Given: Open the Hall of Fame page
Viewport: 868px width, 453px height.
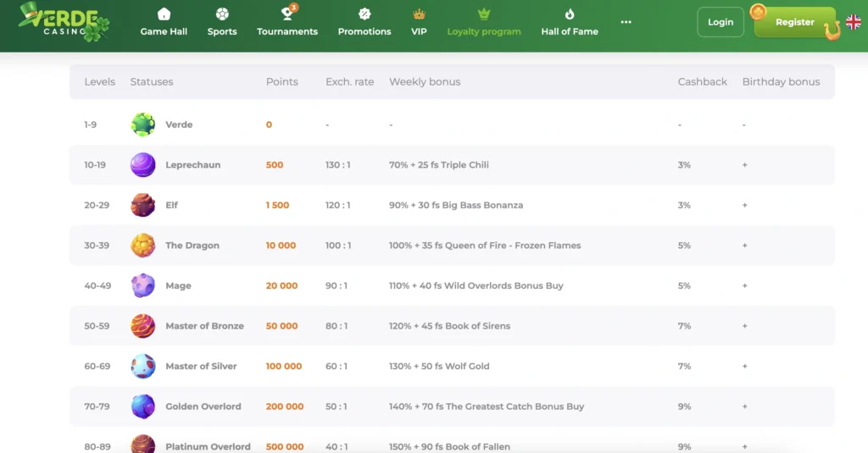Looking at the screenshot, I should tap(570, 23).
